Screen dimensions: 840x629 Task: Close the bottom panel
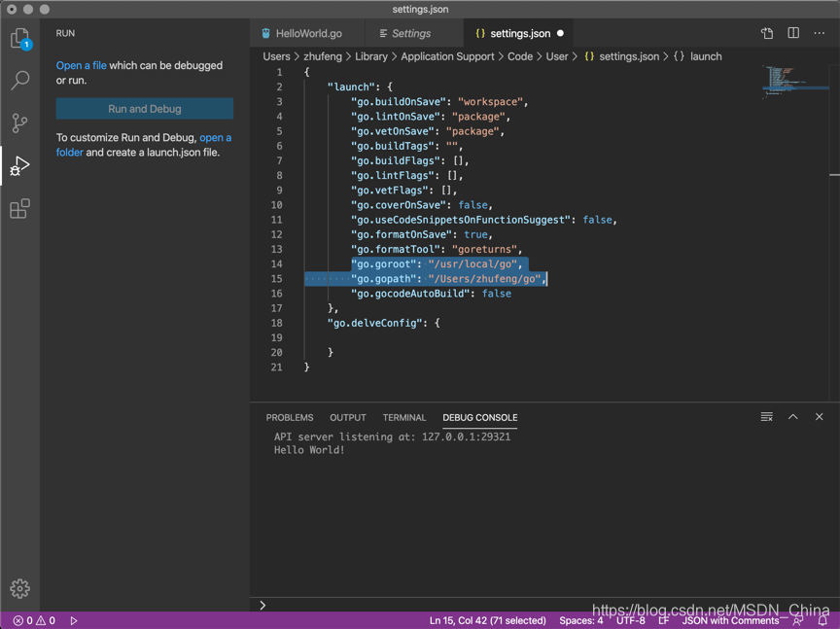pos(820,417)
